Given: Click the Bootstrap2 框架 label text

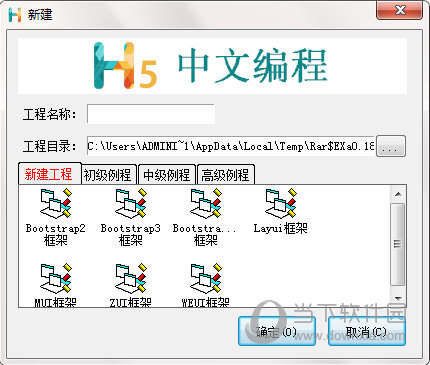Looking at the screenshot, I should [56, 234].
